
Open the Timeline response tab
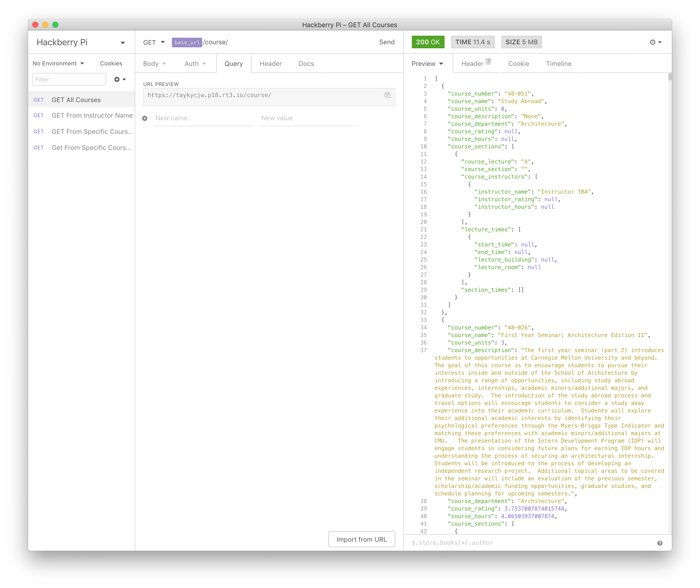558,64
